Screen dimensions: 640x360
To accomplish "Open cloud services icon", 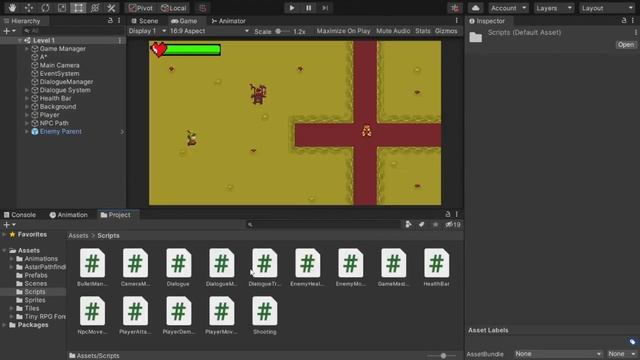I will pyautogui.click(x=476, y=8).
